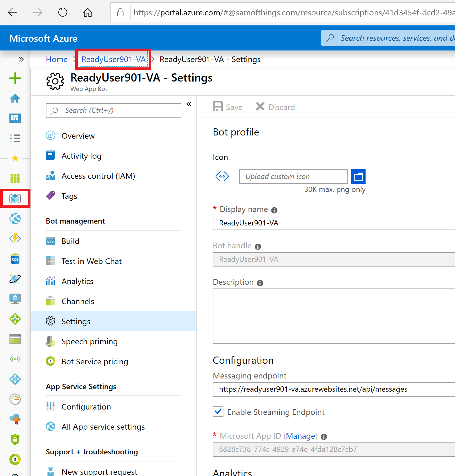Viewport: 455px width, 476px height.
Task: Click the Display name info icon
Action: [274, 210]
